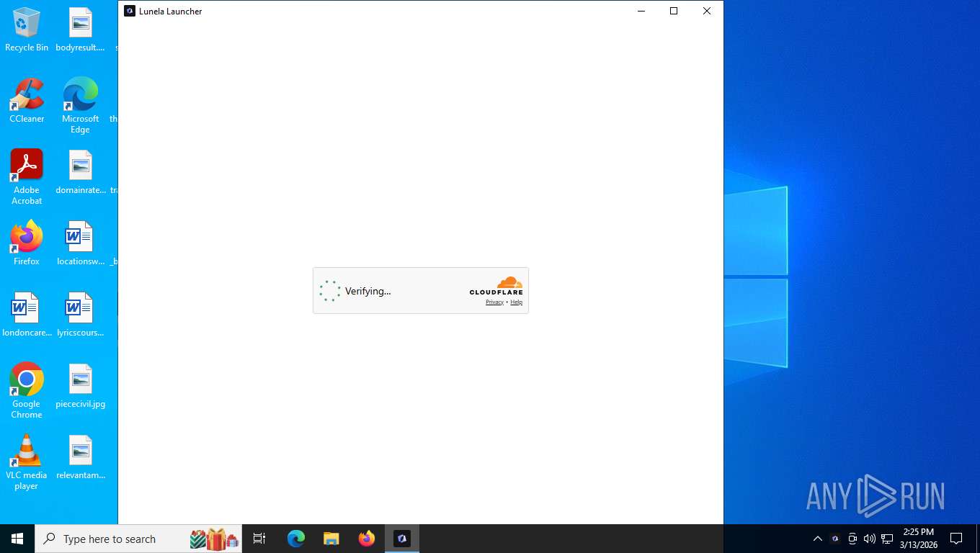The height and width of the screenshot is (553, 980).
Task: Minimize the Lunela Launcher window
Action: [x=641, y=11]
